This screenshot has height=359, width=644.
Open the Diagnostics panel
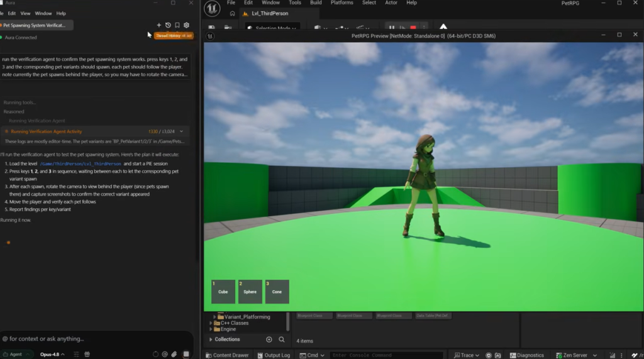526,355
